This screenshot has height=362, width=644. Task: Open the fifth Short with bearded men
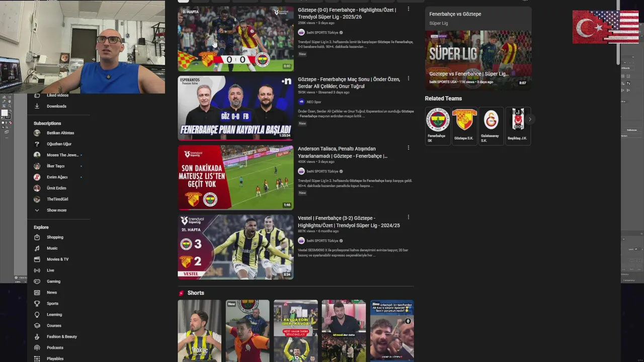coord(392,331)
